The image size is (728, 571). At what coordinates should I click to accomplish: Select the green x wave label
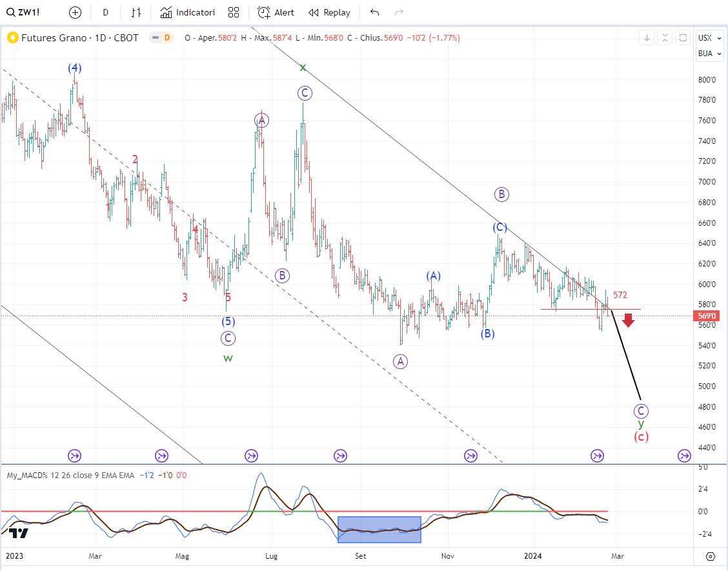(303, 68)
